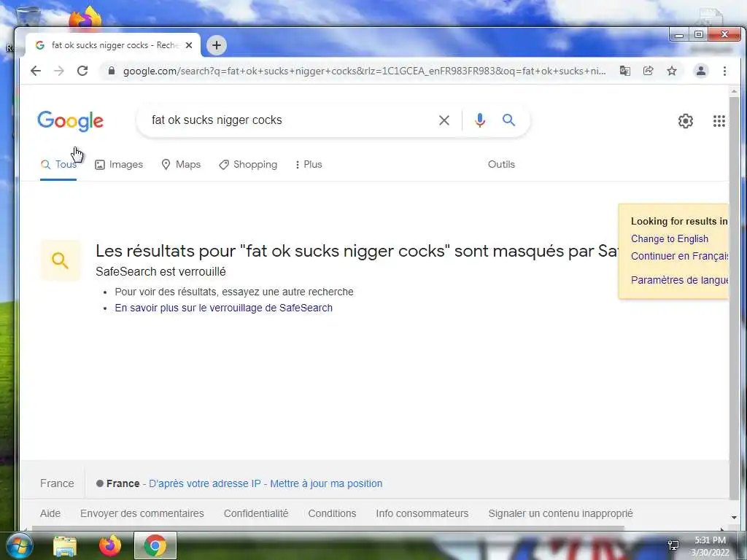This screenshot has height=560, width=747.
Task: Go back with the browser back arrow
Action: [x=36, y=71]
